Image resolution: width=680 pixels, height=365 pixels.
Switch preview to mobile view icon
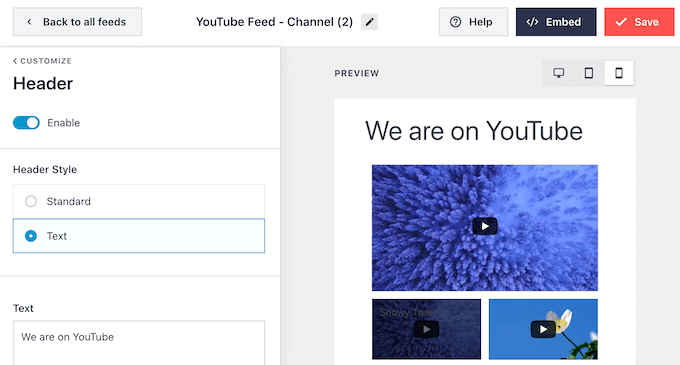click(x=619, y=73)
